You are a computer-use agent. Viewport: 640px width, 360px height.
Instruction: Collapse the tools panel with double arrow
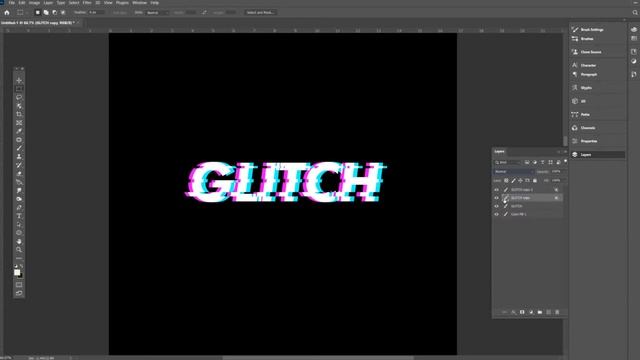(x=17, y=69)
